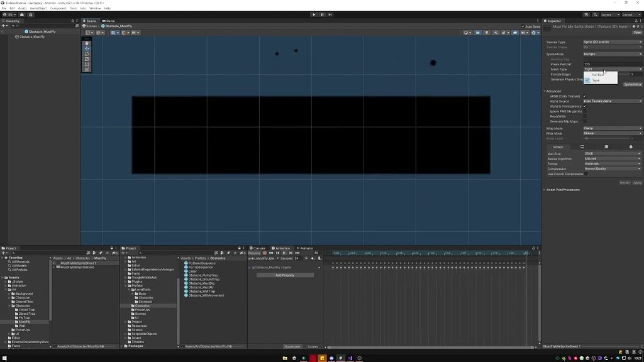Enable Read/Write in the texture inspector

click(x=585, y=116)
